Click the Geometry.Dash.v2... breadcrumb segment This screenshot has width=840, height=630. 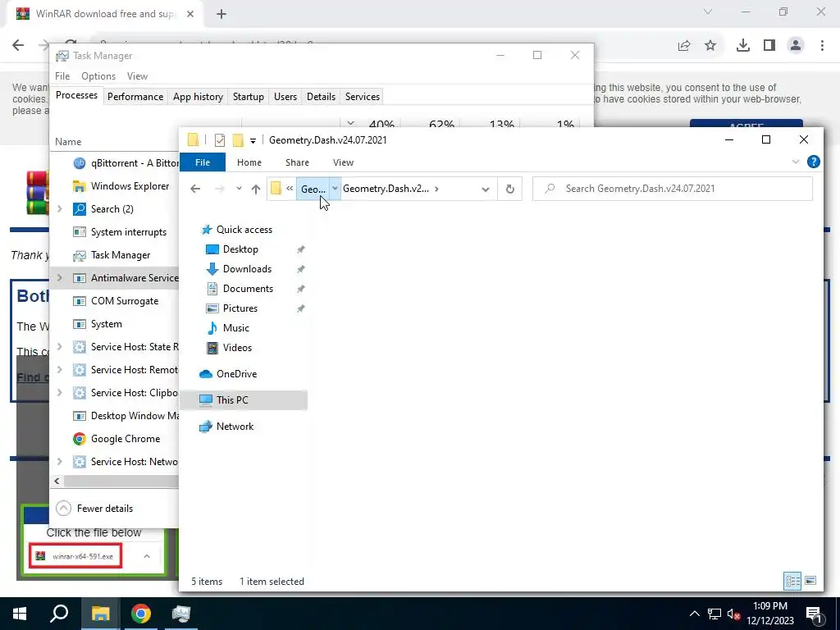[386, 189]
